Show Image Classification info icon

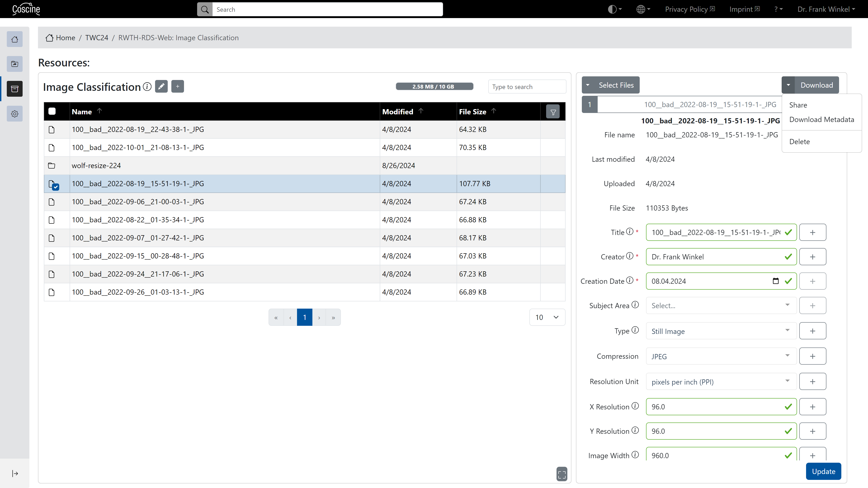(x=147, y=87)
